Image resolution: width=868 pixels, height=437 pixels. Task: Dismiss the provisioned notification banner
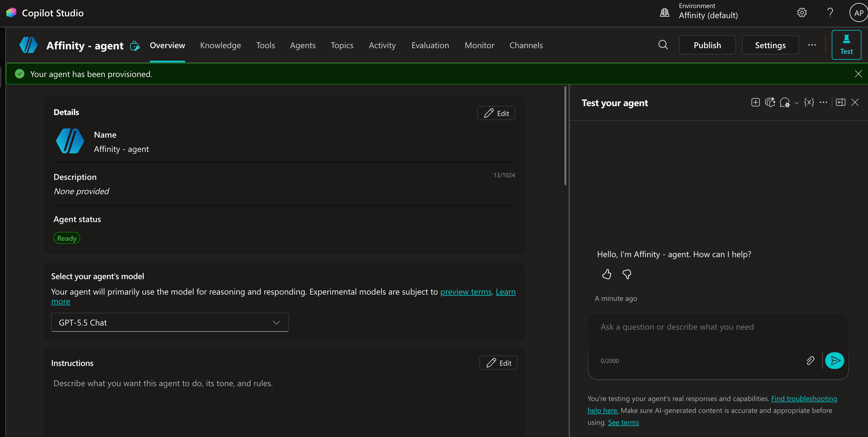pyautogui.click(x=858, y=74)
